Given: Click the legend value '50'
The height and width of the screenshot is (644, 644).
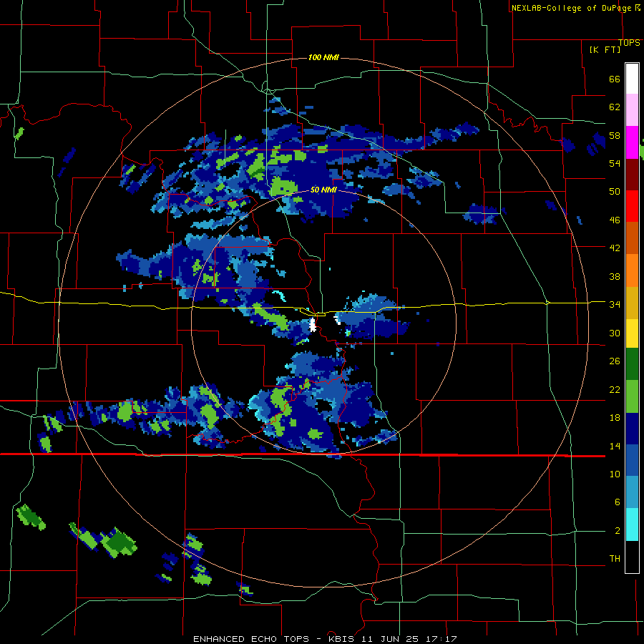Looking at the screenshot, I should pos(615,192).
